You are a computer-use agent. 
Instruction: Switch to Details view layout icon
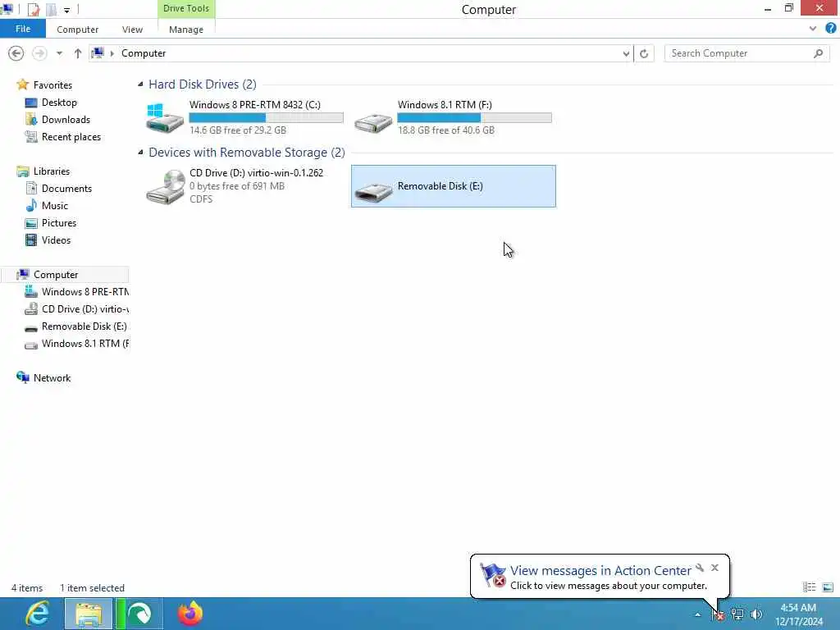(x=809, y=587)
